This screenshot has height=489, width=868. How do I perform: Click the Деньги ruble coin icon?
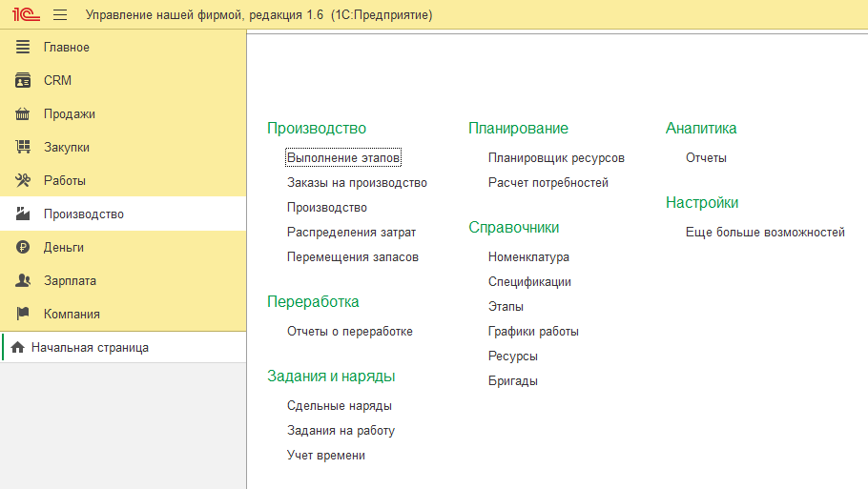pyautogui.click(x=24, y=248)
